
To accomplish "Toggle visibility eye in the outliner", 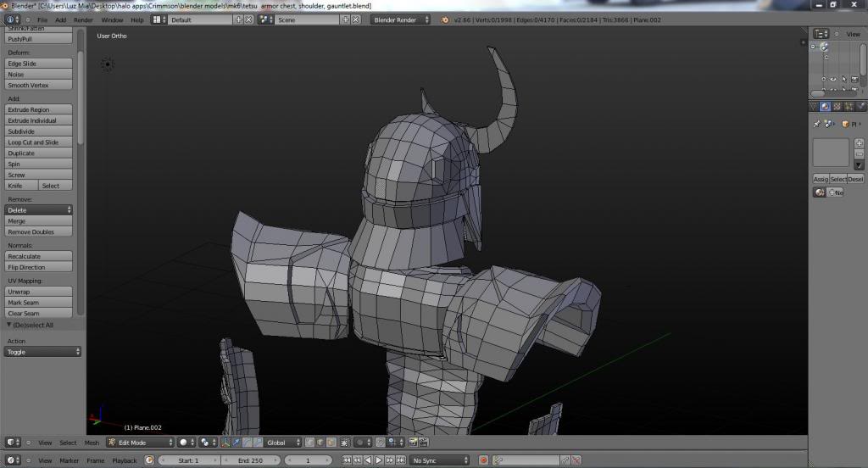I will 832,80.
